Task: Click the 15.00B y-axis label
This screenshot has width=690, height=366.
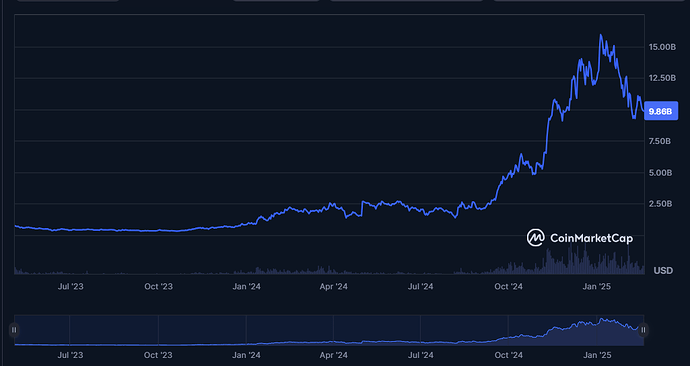Action: (662, 47)
